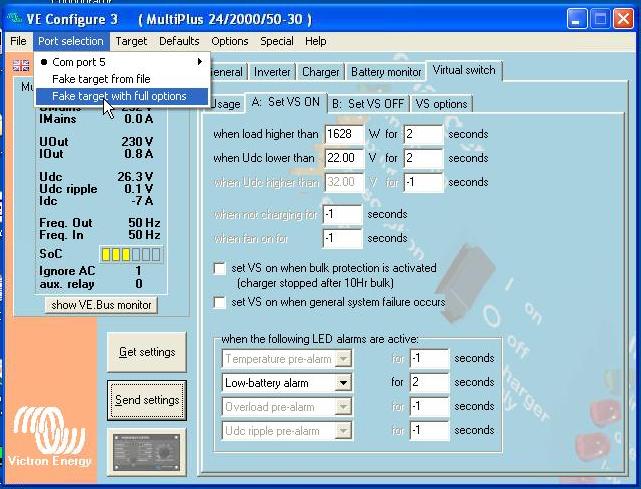Click the remote panel image button

(x=146, y=452)
